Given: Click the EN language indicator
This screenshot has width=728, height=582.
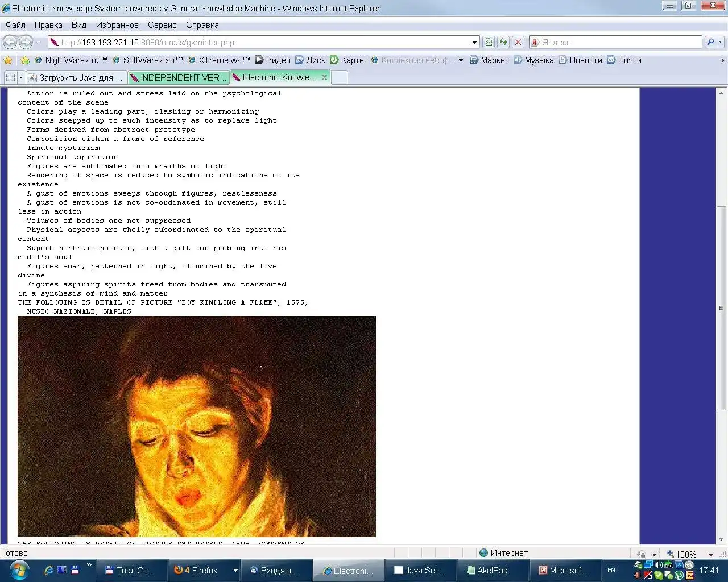Looking at the screenshot, I should pyautogui.click(x=611, y=570).
